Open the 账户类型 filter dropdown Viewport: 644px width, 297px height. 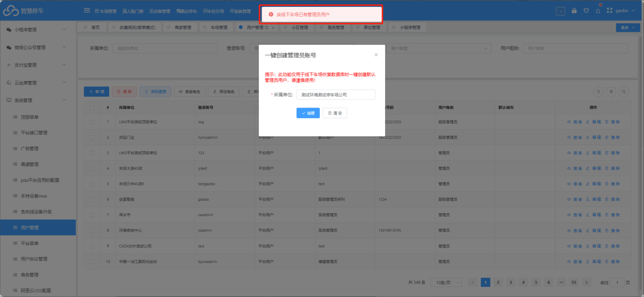tap(438, 48)
